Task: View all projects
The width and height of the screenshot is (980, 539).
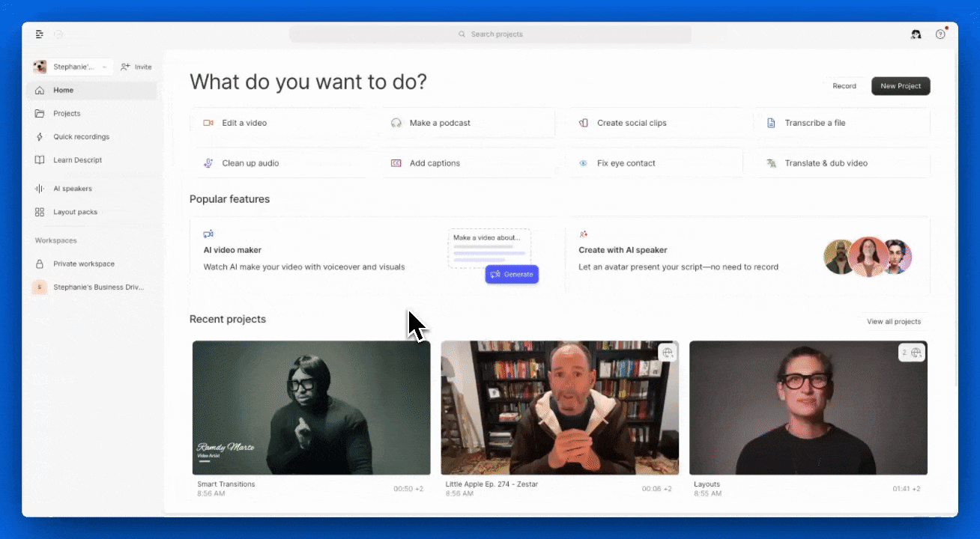Action: tap(895, 321)
